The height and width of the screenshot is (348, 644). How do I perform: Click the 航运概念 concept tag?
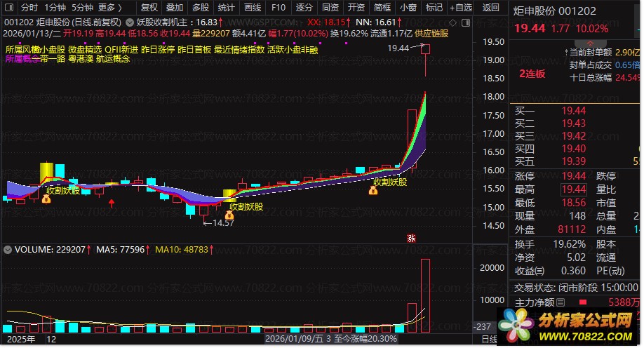113,59
